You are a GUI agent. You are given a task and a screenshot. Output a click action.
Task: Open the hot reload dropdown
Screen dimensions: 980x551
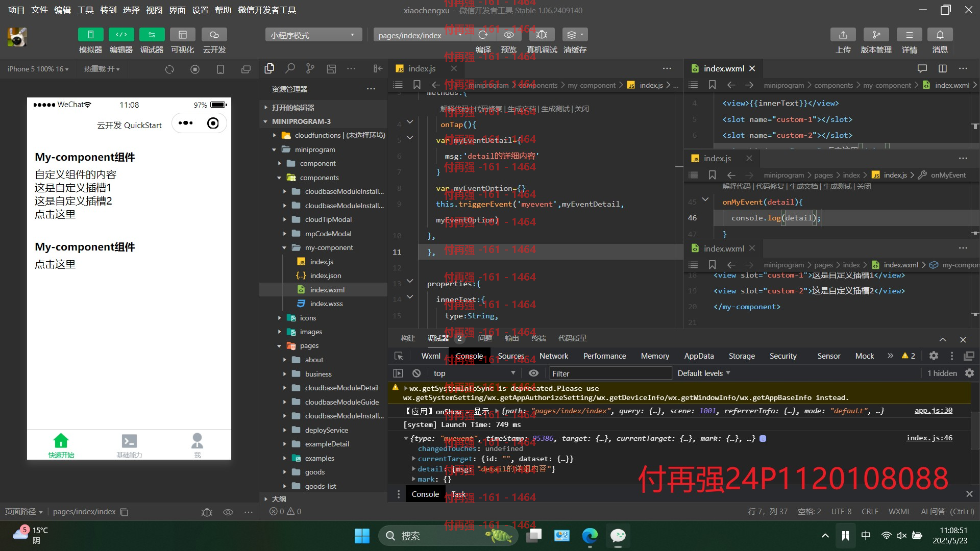click(x=102, y=69)
